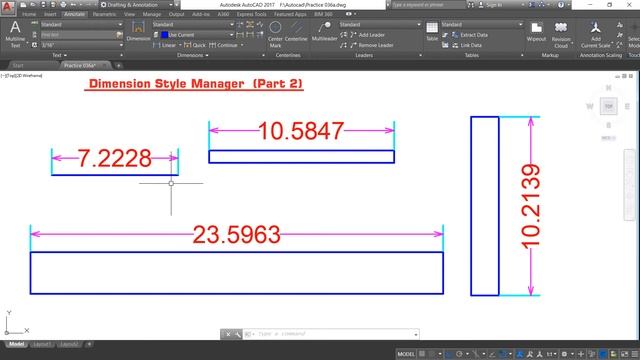Viewport: 640px width, 360px height.
Task: Click the Open file icon in quick access toolbar
Action: 33,5
